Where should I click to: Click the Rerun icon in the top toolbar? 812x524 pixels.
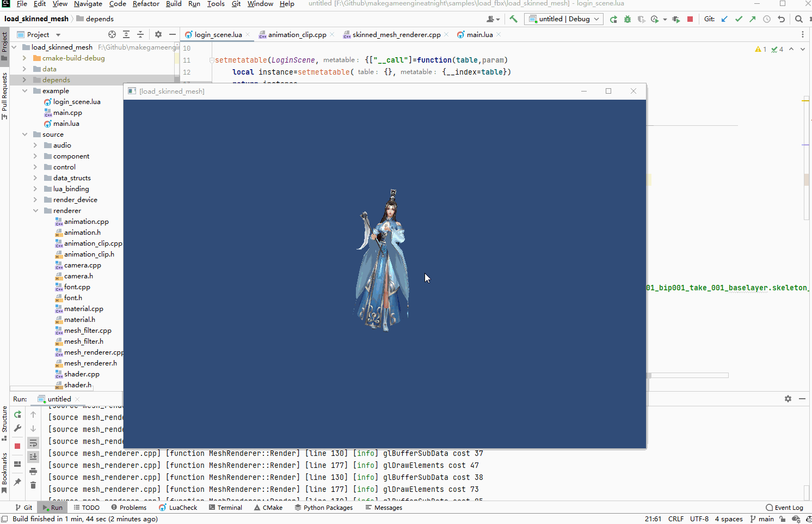[x=613, y=19]
